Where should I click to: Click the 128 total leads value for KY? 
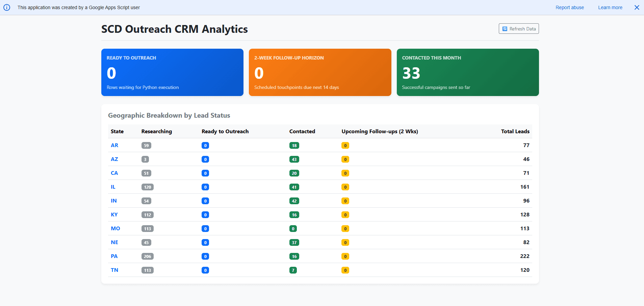[525, 215]
